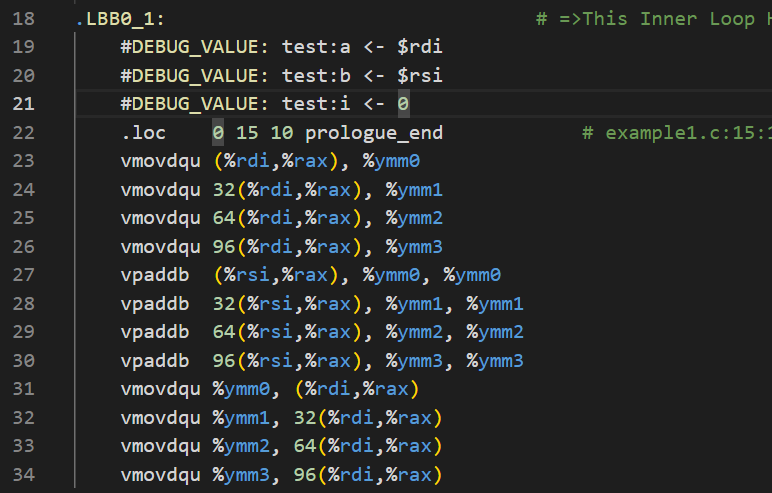The width and height of the screenshot is (772, 493).
Task: Click %rdi register on line 32
Action: tap(351, 418)
